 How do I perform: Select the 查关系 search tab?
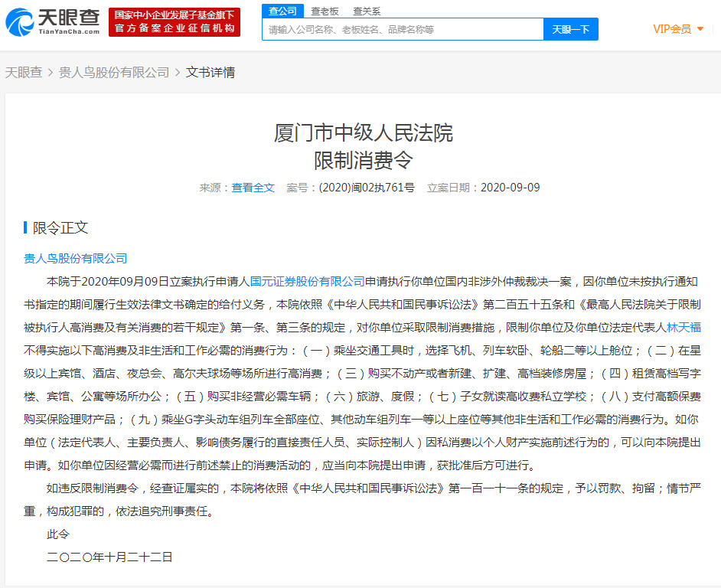point(367,11)
